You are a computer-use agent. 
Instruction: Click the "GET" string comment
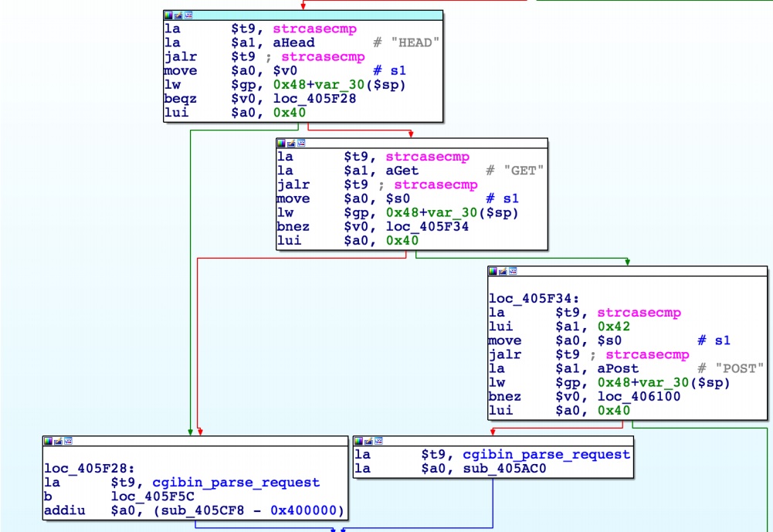524,171
